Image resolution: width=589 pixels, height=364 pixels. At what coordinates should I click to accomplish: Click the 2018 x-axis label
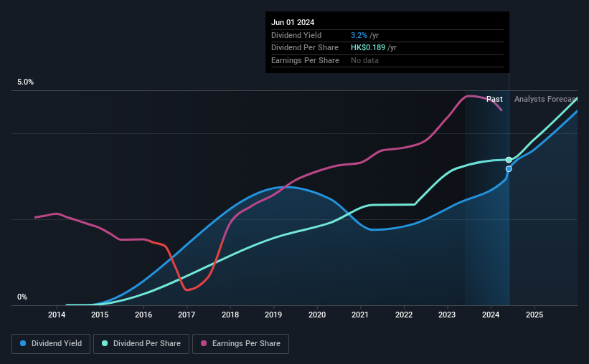230,315
